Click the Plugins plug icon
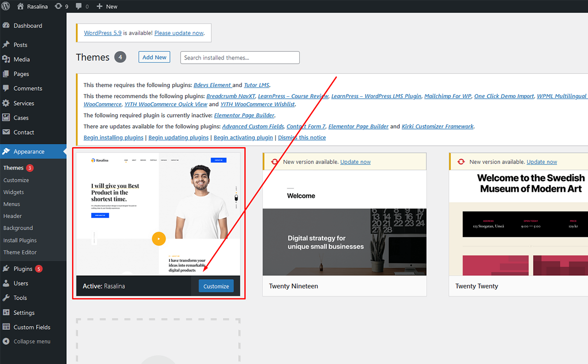Viewport: 588px width, 364px height. (6, 269)
